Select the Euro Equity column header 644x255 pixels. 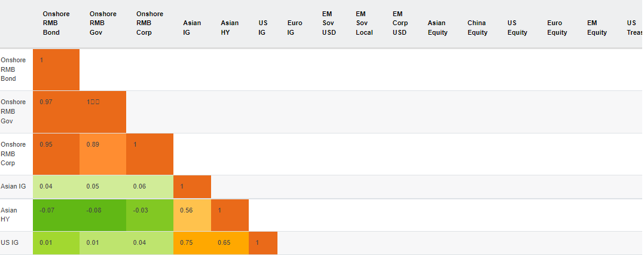coord(557,28)
